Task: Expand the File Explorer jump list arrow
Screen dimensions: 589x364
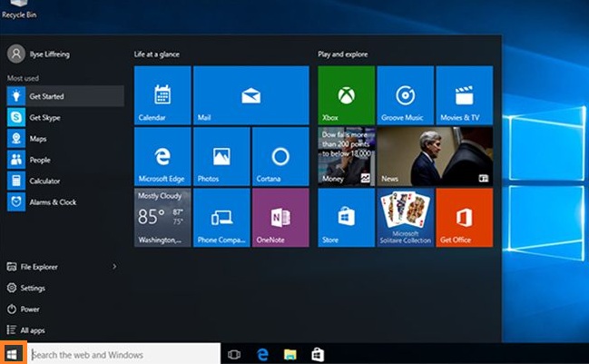Action: [x=114, y=266]
